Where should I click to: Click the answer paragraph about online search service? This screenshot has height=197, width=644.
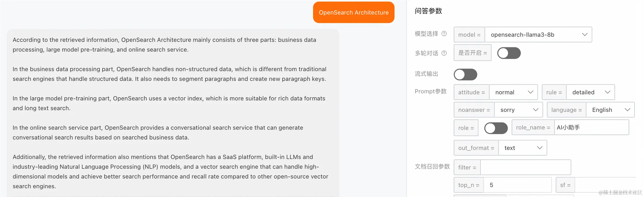(158, 133)
